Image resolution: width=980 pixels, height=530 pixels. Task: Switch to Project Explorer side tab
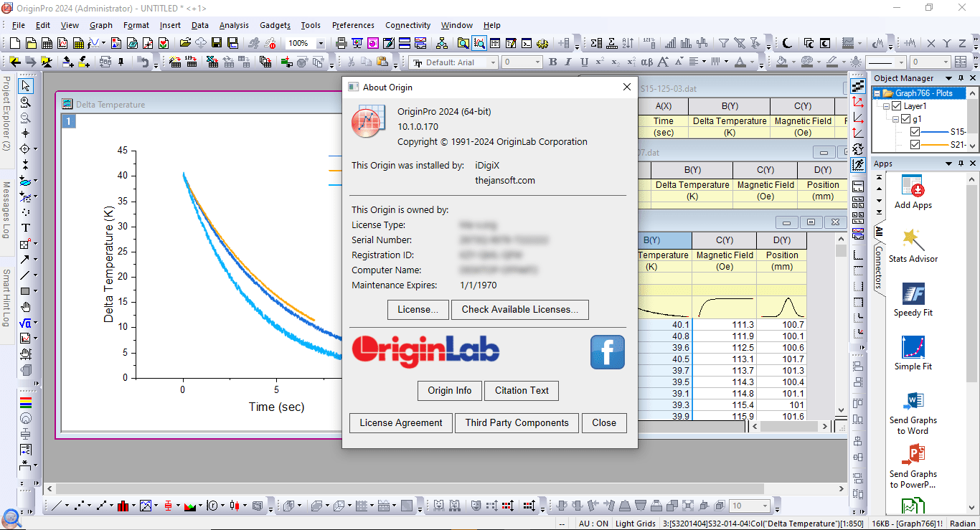coord(6,113)
